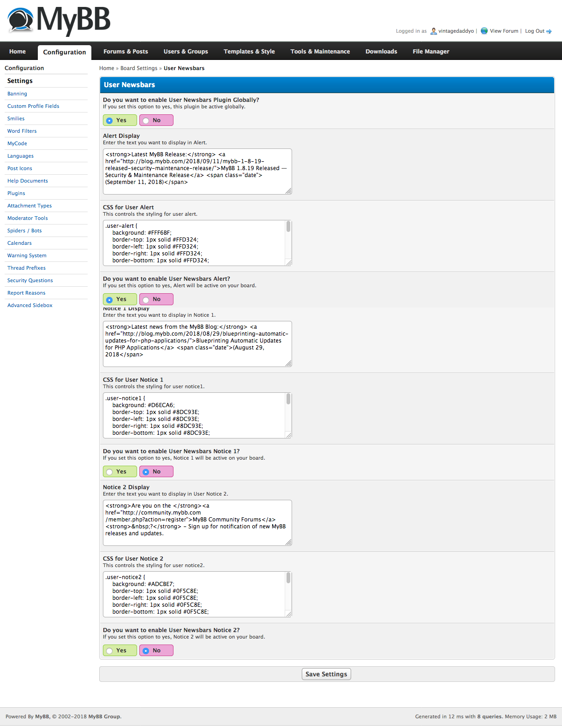Open Plugins in the sidebar
This screenshot has width=562, height=728.
click(x=16, y=194)
